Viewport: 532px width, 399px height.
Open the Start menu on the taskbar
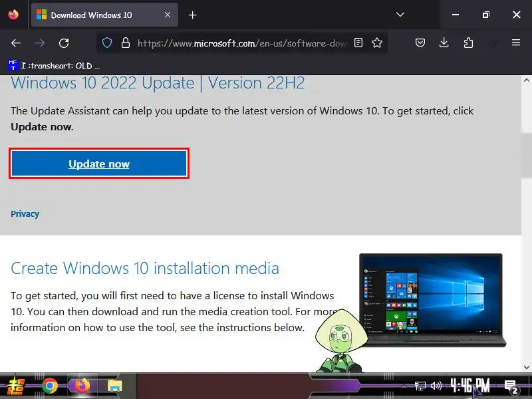15,386
